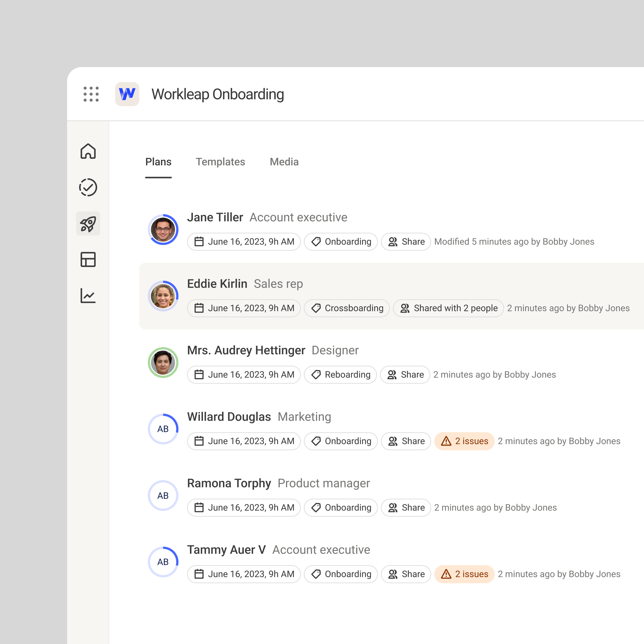Click Ramona Torphy's AB progress avatar
This screenshot has width=644, height=644.
(163, 496)
